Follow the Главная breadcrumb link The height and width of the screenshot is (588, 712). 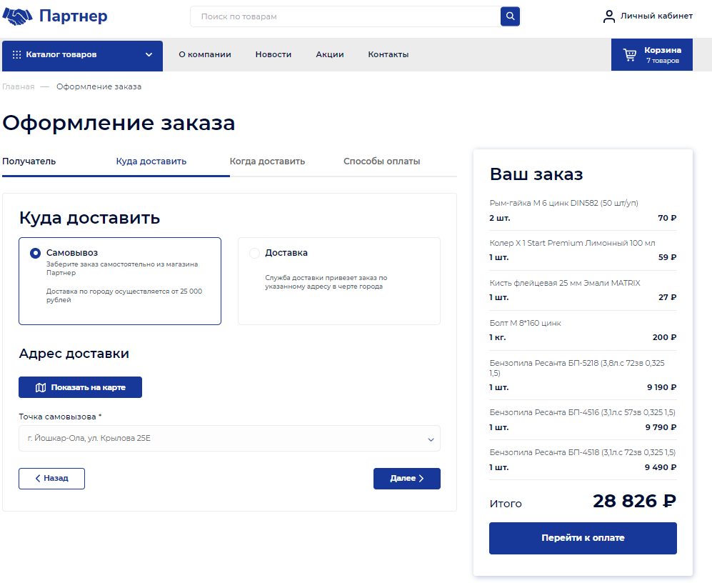(x=19, y=87)
